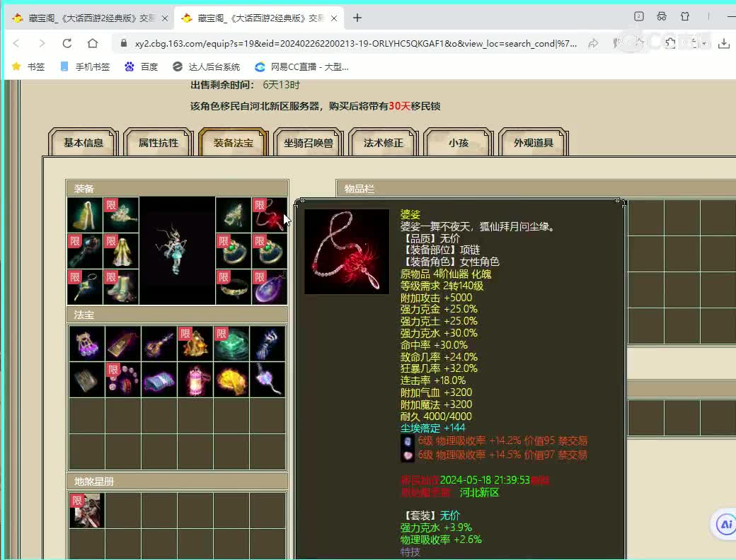The width and height of the screenshot is (736, 560).
Task: Open the 网易CC直播 bookmark
Action: 301,66
